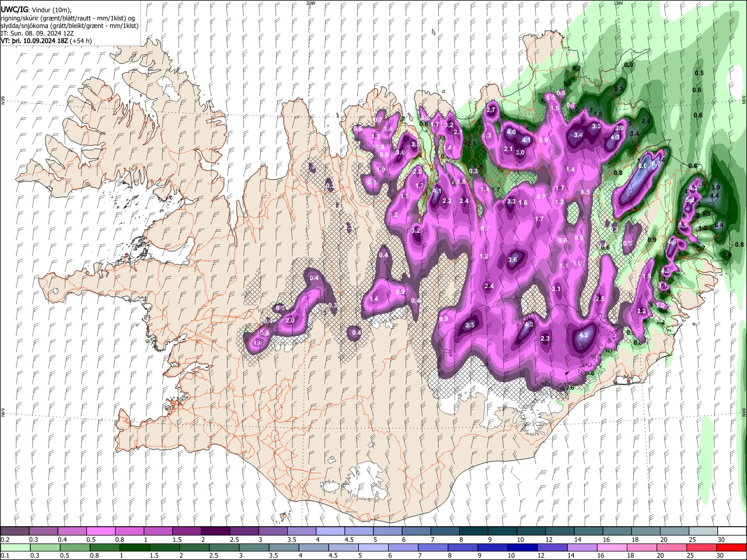
Task: Click the 'rigning/skúrir' legend description line
Action: pos(67,18)
